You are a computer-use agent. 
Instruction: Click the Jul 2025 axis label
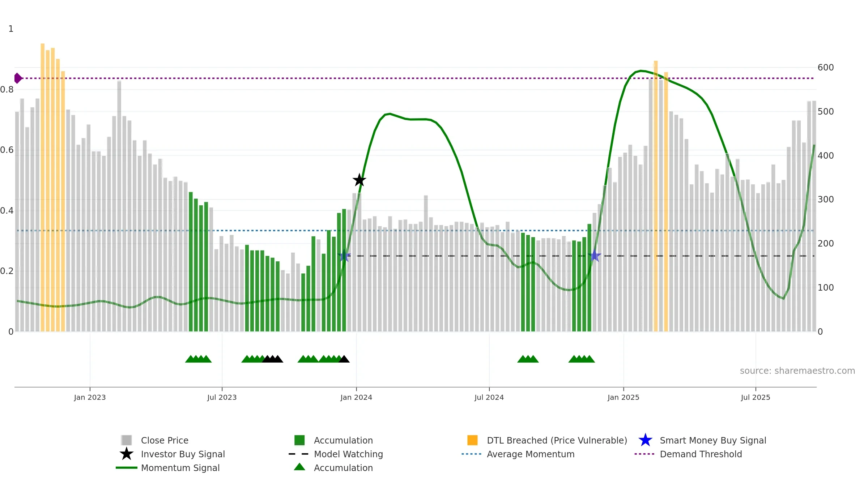coord(756,397)
